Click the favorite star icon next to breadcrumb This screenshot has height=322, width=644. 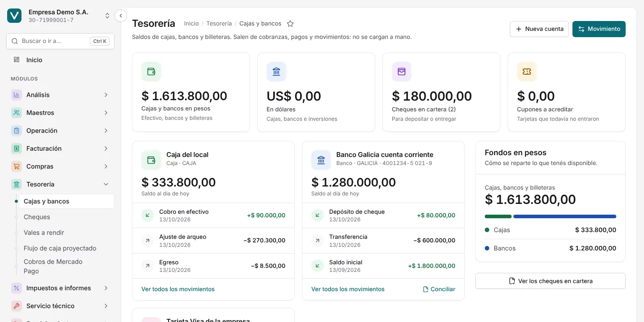(x=290, y=24)
